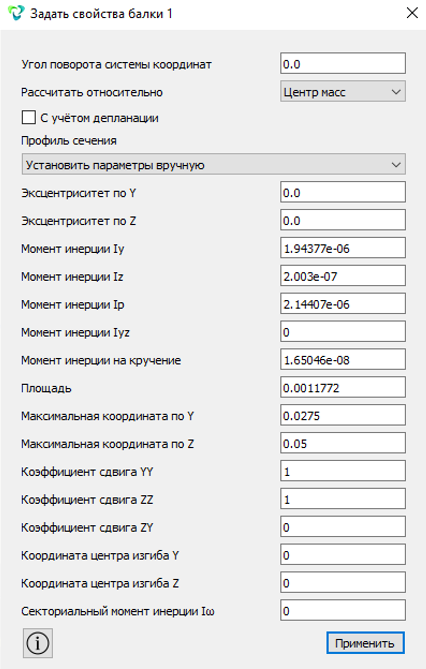Click the 'Применить' button
426x669 pixels.
[365, 643]
